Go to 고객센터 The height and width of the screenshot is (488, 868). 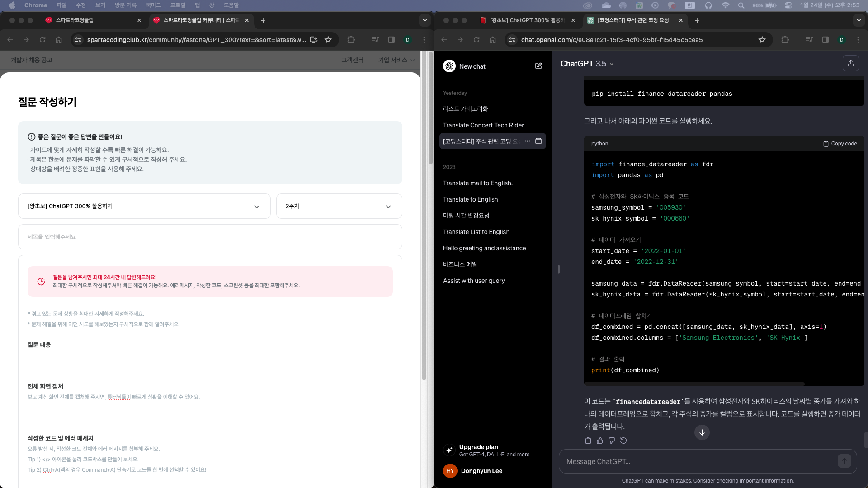(352, 60)
